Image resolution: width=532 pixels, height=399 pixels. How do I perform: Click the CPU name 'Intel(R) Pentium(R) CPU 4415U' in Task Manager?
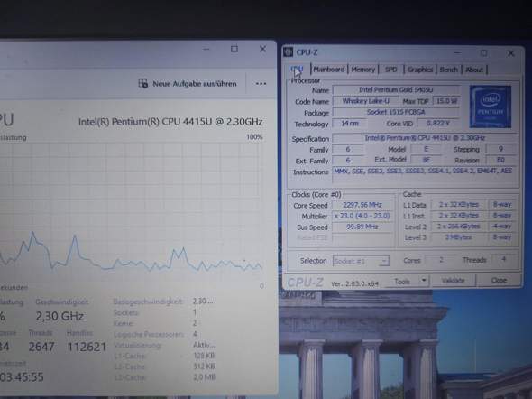(170, 122)
